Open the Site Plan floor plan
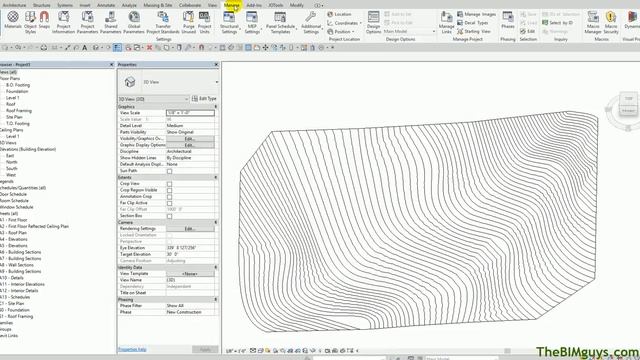The height and width of the screenshot is (360, 640). (14, 117)
